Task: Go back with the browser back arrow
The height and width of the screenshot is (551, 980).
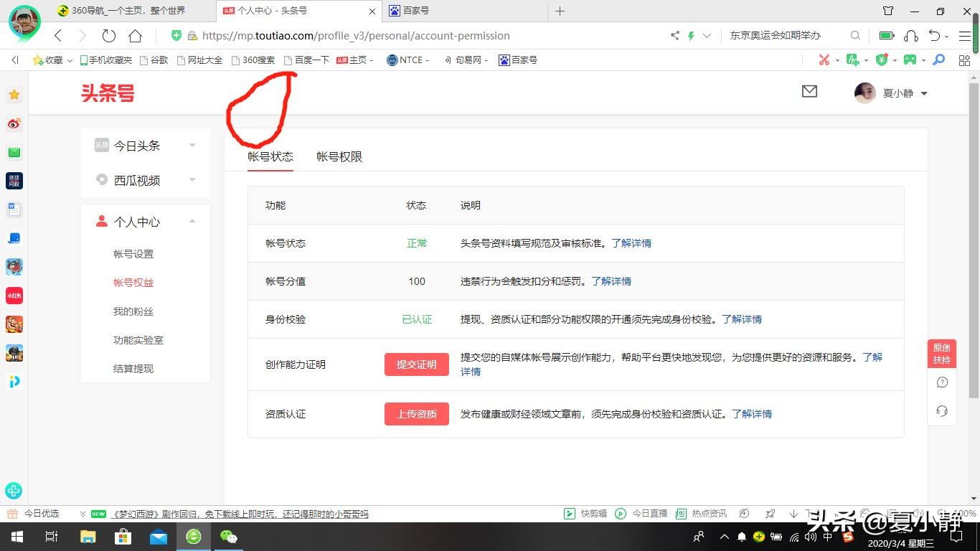Action: (59, 35)
